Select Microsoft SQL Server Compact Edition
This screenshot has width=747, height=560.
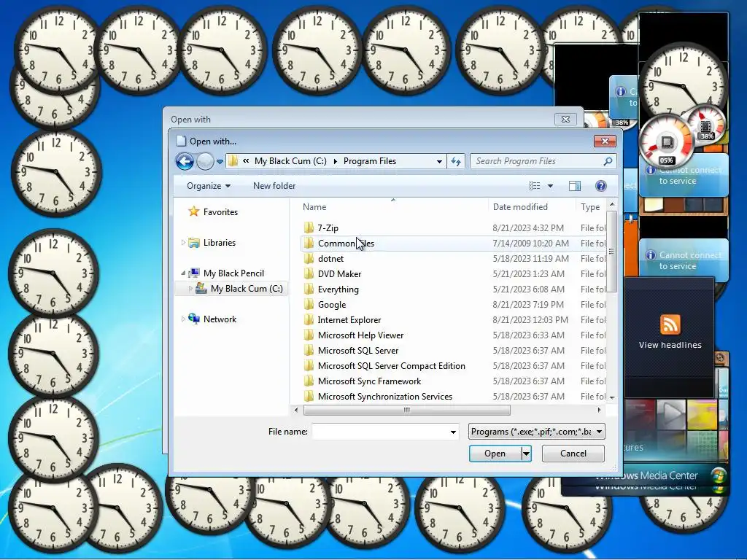coord(391,366)
